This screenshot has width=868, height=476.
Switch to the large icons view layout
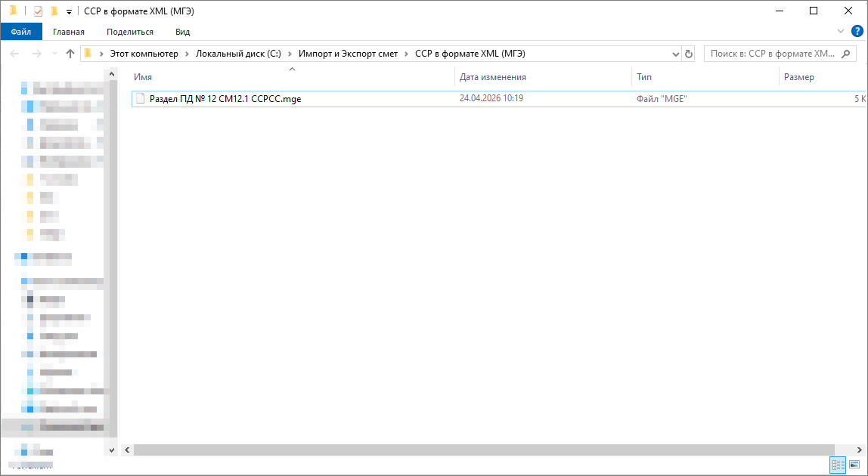coord(854,465)
